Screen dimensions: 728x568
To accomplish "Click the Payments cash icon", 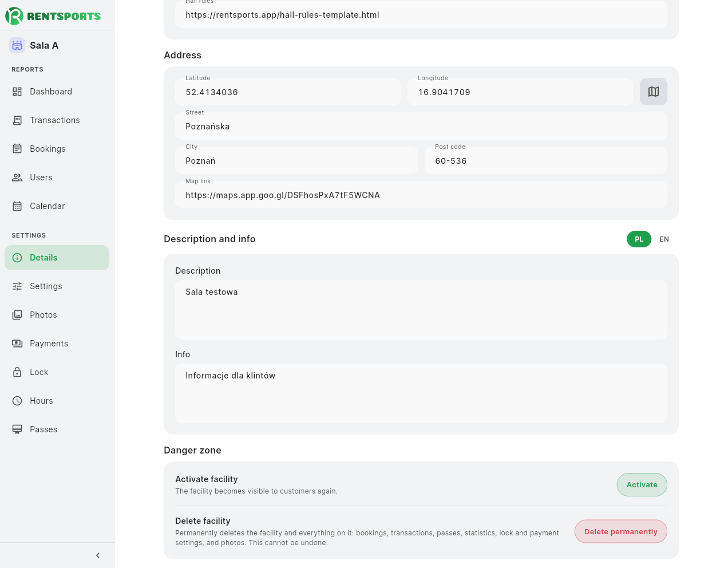I will [x=17, y=344].
